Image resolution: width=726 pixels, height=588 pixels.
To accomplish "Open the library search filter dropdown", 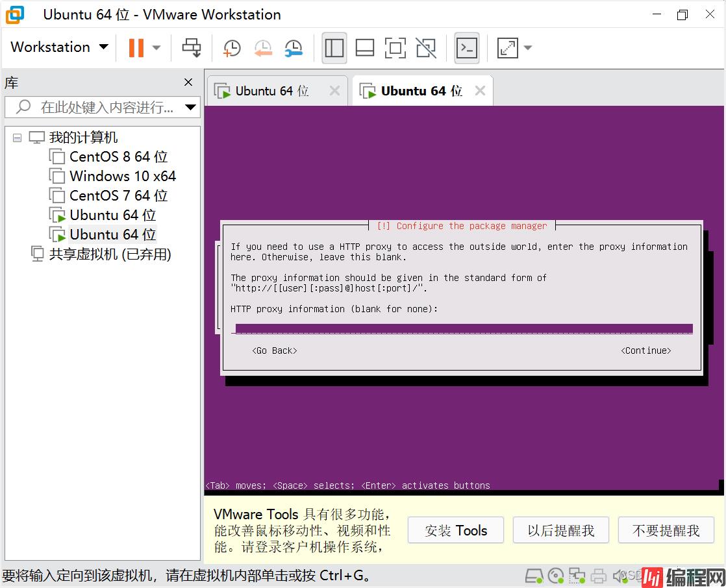I will [x=190, y=107].
